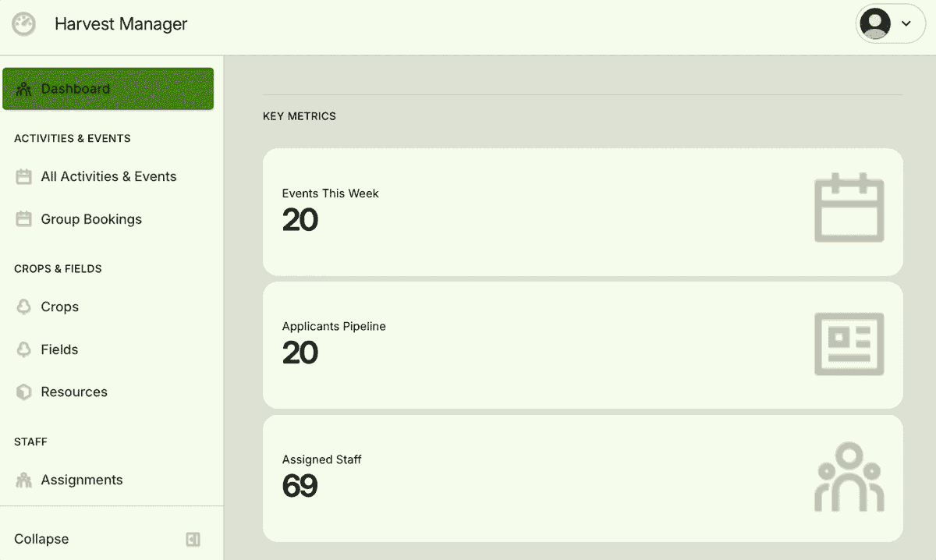Select the Crops icon in the sidebar
936x560 pixels.
pos(22,307)
